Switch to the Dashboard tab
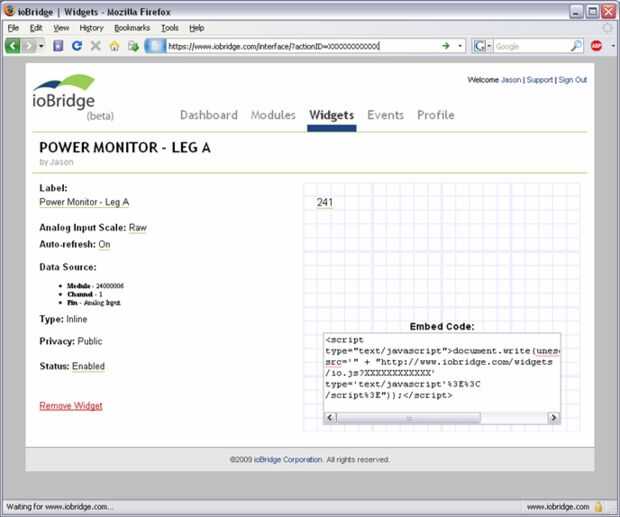 (209, 115)
